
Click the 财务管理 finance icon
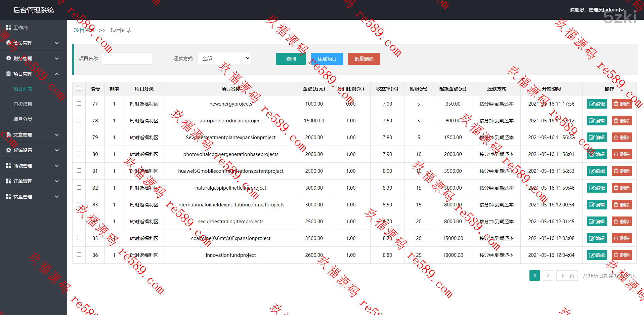click(x=8, y=58)
